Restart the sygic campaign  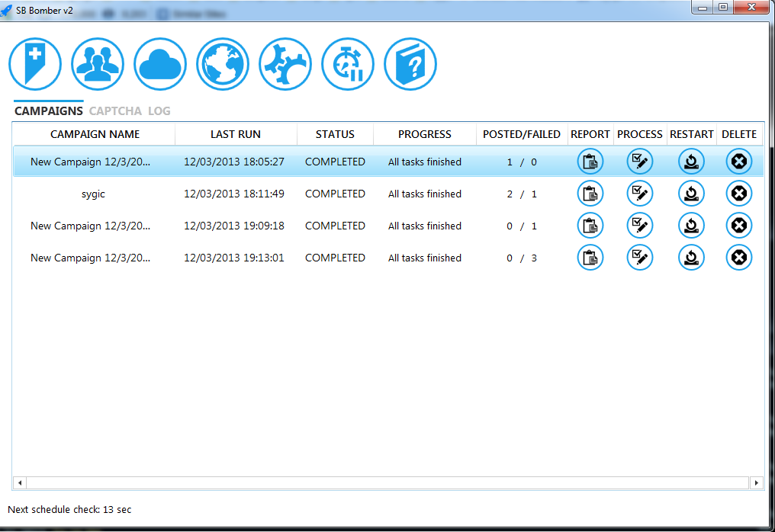point(691,194)
